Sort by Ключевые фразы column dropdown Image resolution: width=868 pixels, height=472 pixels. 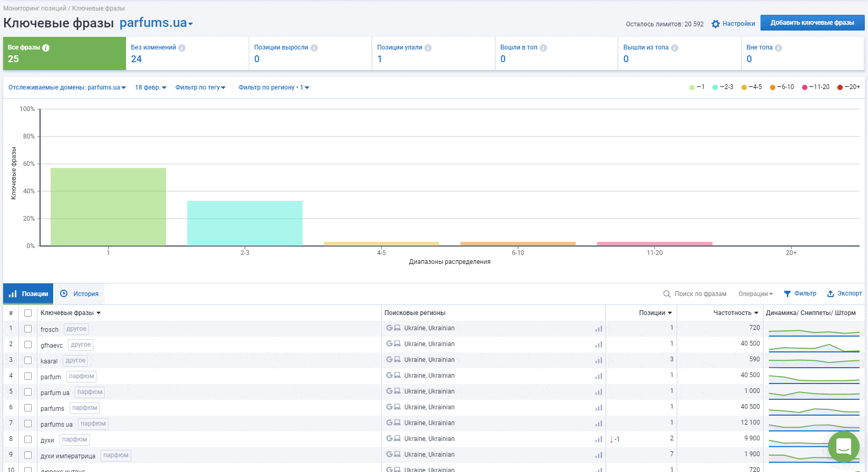[x=71, y=313]
